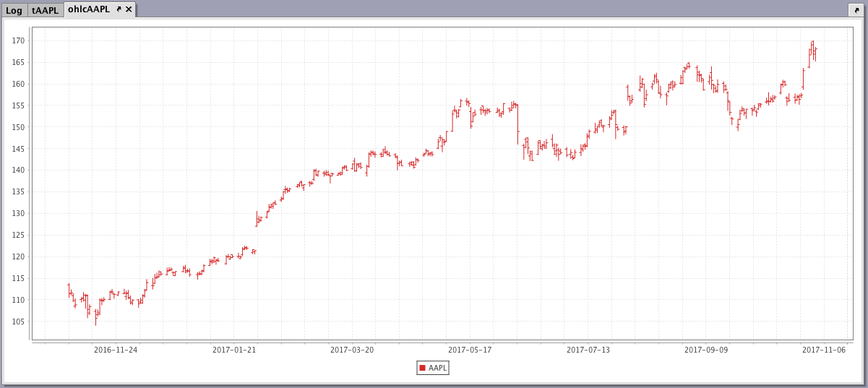Click the 2017-01-21 date axis label
Screen dimensions: 868x388
click(x=234, y=350)
